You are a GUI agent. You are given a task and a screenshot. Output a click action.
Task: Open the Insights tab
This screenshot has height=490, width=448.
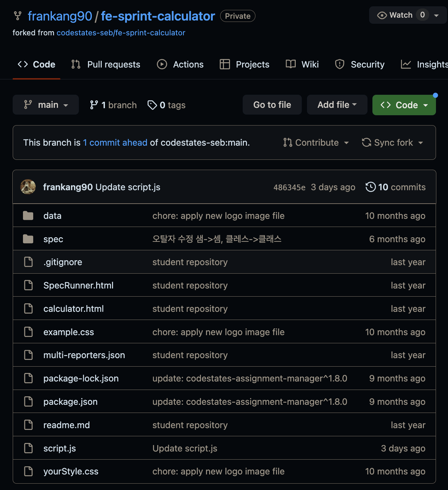coord(424,64)
